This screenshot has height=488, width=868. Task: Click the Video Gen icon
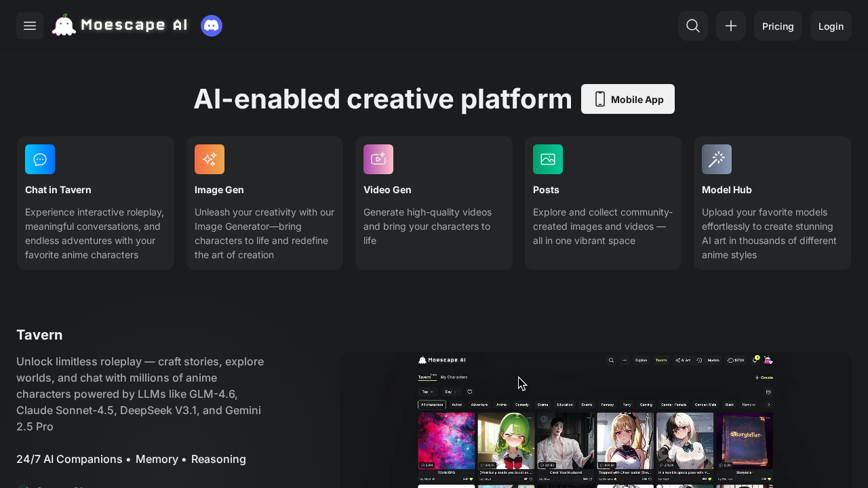(378, 159)
